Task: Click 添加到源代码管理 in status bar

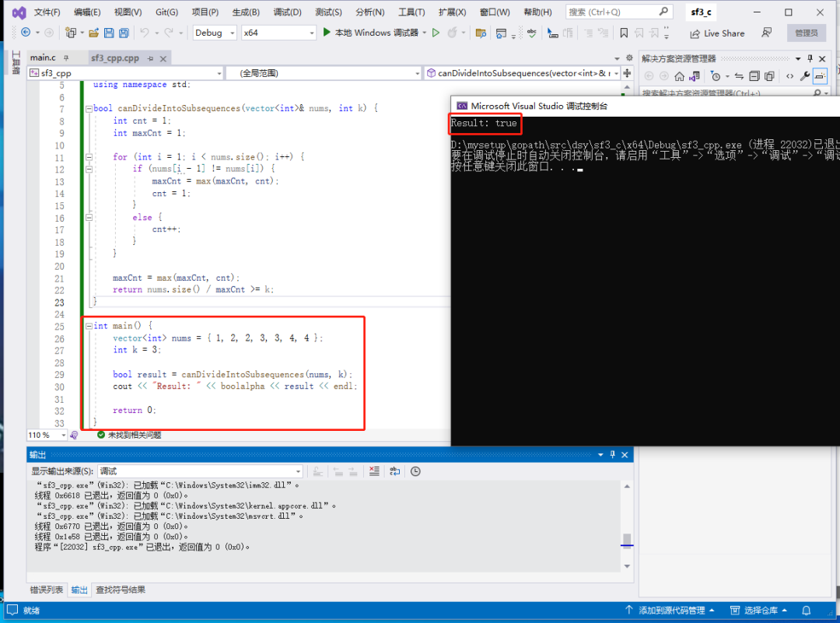Action: [x=670, y=610]
